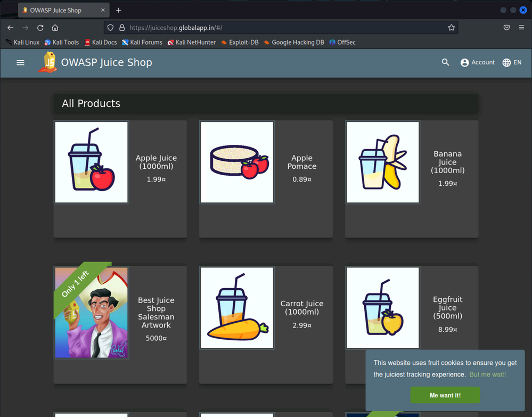Click the Apple Juice product image
The height and width of the screenshot is (417, 532).
click(x=91, y=162)
